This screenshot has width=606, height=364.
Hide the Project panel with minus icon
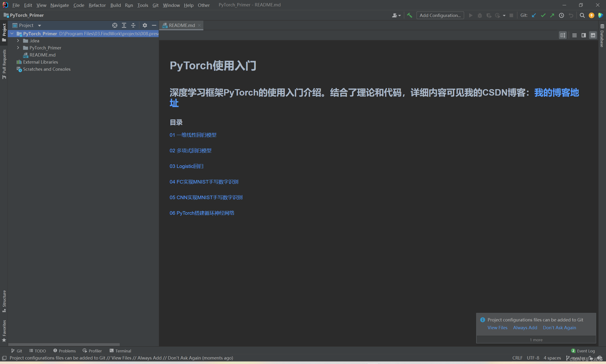(154, 25)
